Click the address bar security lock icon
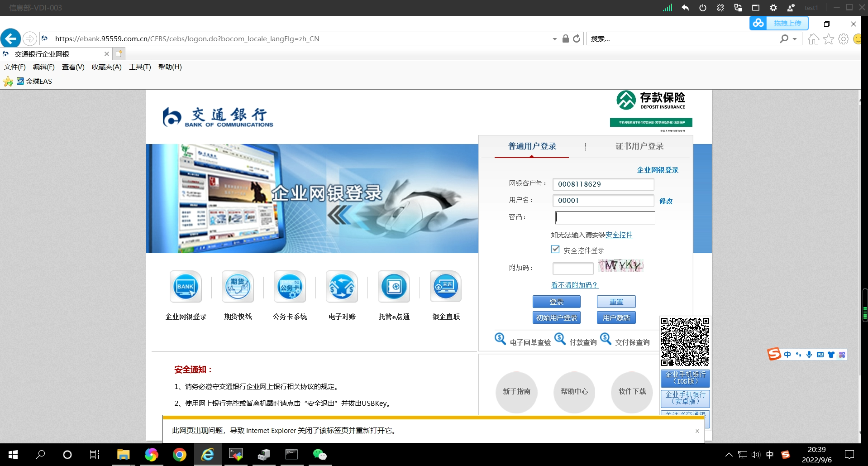The width and height of the screenshot is (868, 466). pos(566,38)
